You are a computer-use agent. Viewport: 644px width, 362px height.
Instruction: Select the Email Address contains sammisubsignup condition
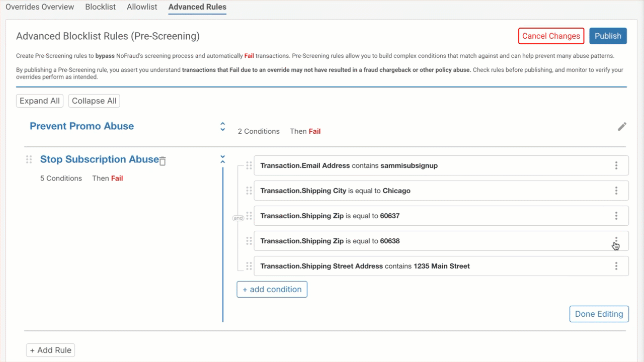441,165
